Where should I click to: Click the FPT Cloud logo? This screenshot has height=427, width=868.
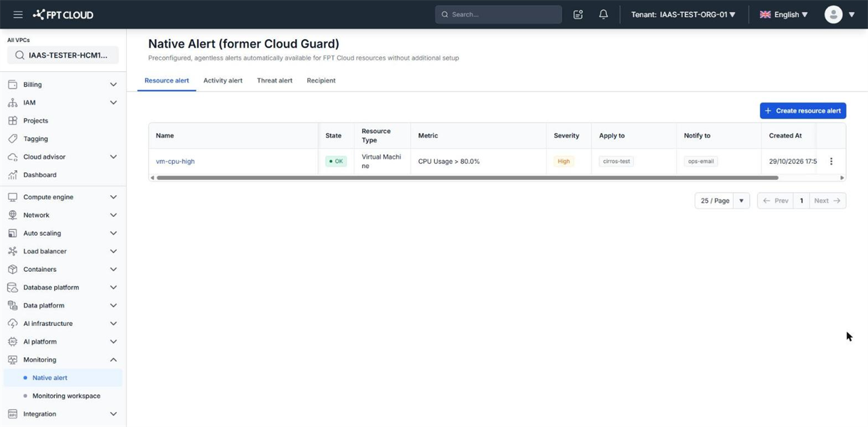(x=63, y=14)
